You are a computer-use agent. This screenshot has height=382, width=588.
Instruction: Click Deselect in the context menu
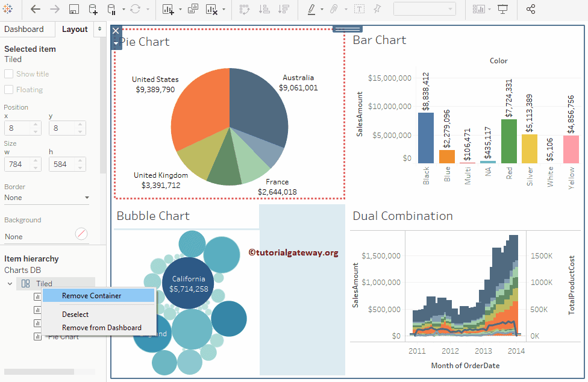pyautogui.click(x=75, y=315)
